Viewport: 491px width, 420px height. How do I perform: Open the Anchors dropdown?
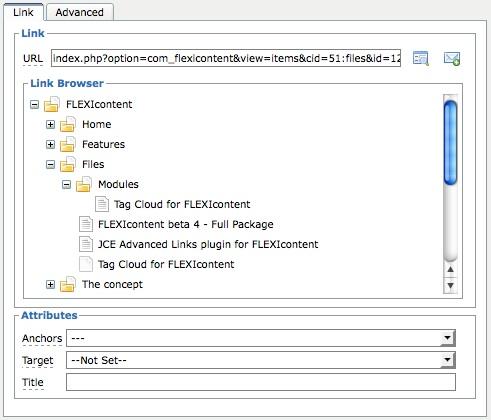click(x=261, y=338)
